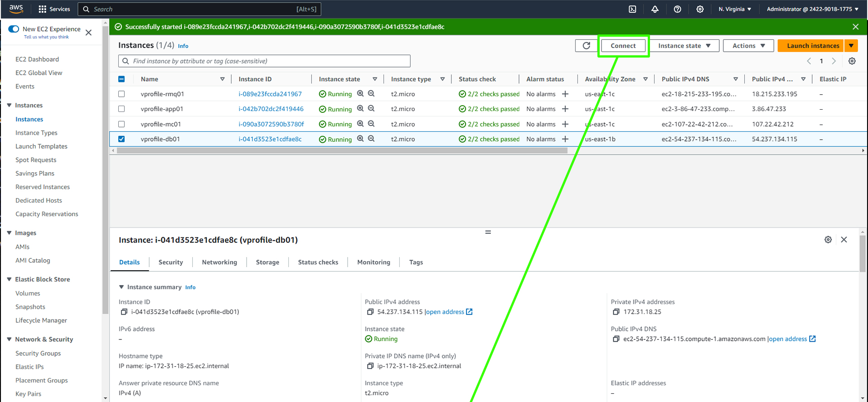Collapse the Instances sidebar section
Screen dimensions: 868x402
(9, 105)
